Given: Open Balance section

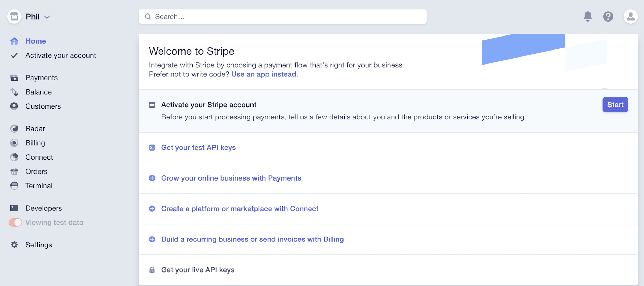Looking at the screenshot, I should pos(38,92).
